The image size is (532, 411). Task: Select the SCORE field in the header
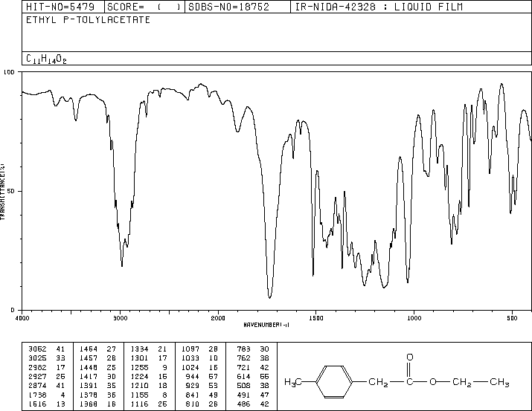(144, 7)
